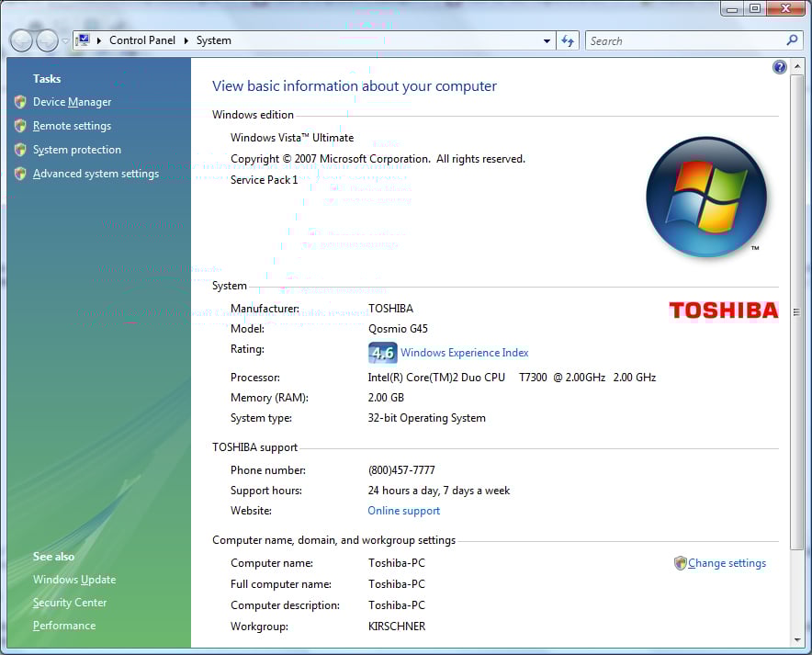Click the shield icon beside Device Manager
812x655 pixels.
pyautogui.click(x=21, y=102)
